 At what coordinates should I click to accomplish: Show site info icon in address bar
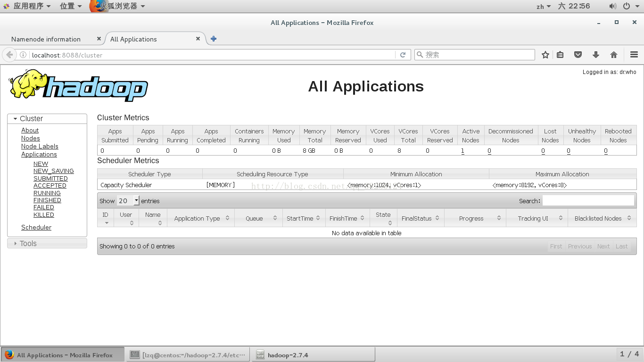point(24,55)
